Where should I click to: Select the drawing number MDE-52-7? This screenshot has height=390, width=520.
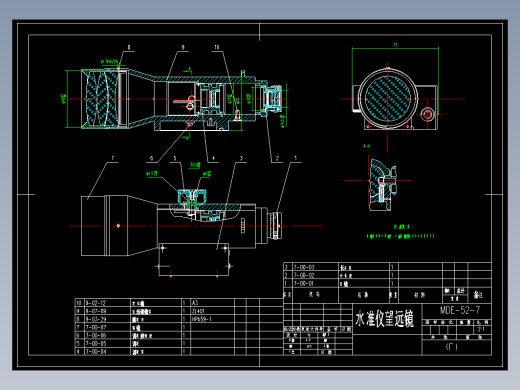coord(460,310)
